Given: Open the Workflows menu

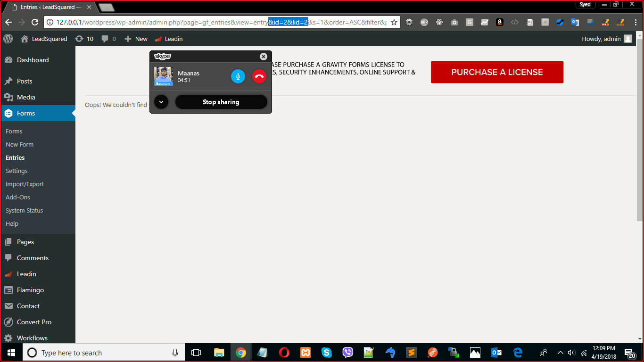Looking at the screenshot, I should click(x=38, y=337).
